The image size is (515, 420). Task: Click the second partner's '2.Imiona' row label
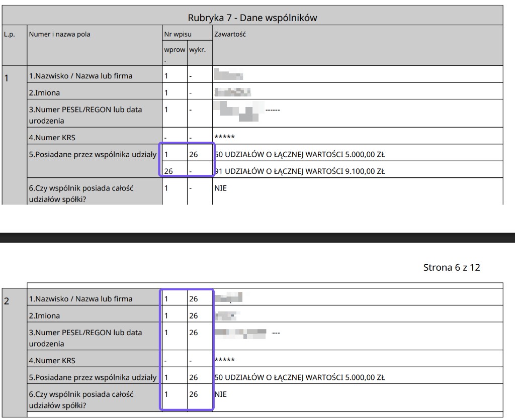[x=44, y=316]
